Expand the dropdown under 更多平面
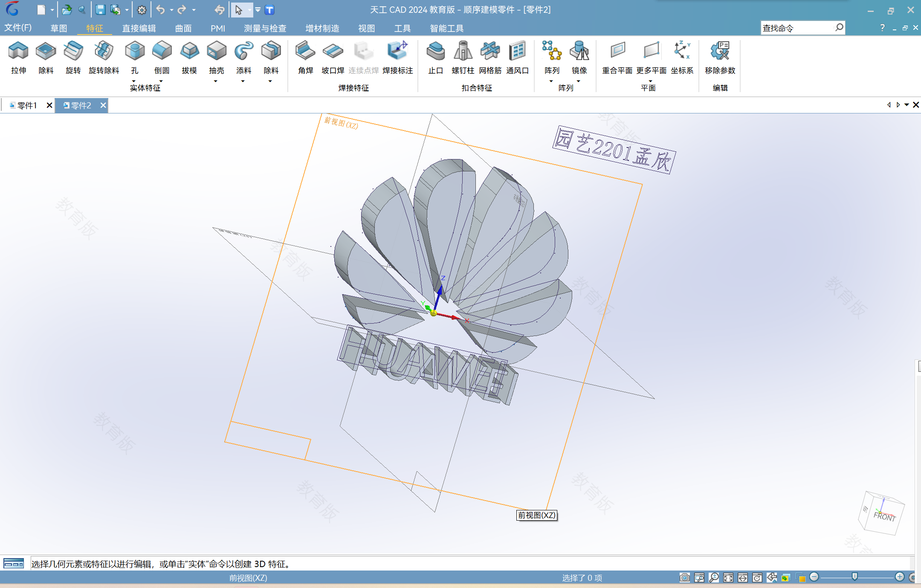The image size is (921, 588). [651, 81]
